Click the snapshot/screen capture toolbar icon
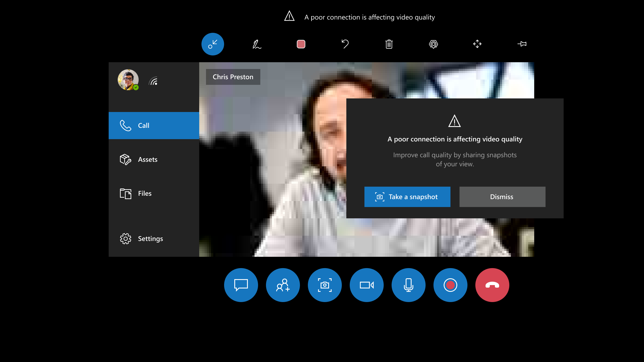The height and width of the screenshot is (362, 644). point(324,285)
